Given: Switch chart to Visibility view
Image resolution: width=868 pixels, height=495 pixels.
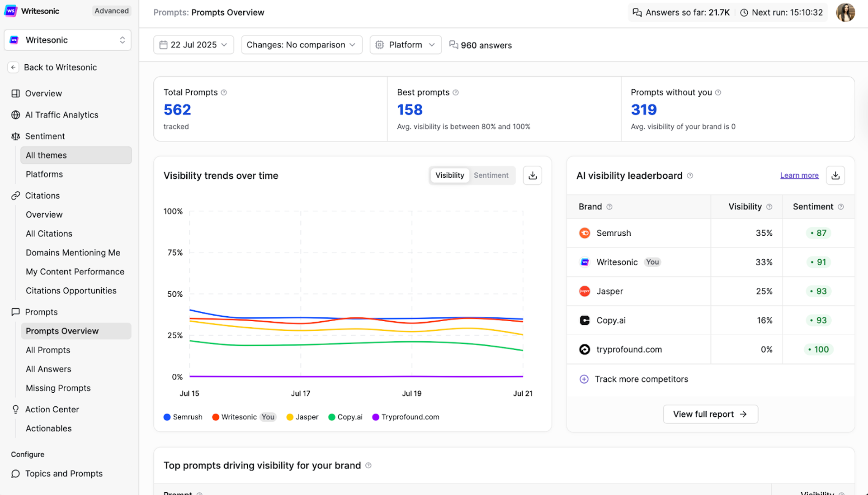Looking at the screenshot, I should 449,176.
